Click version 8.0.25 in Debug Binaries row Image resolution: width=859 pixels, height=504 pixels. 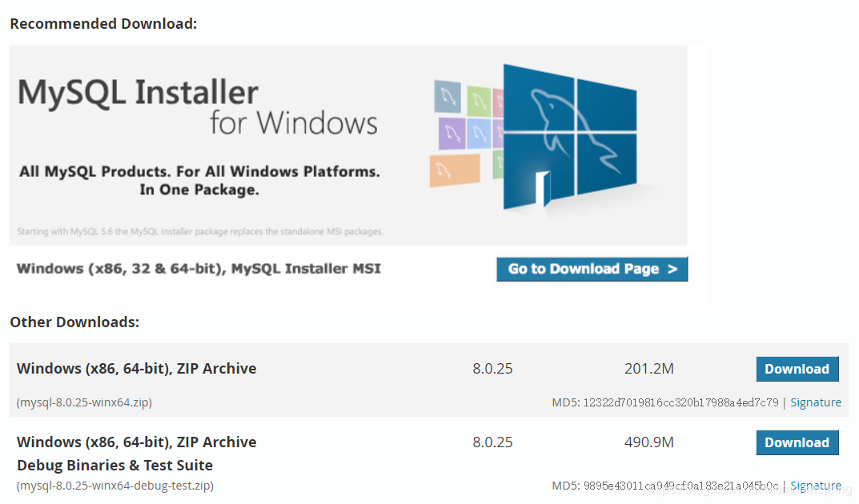[x=492, y=442]
